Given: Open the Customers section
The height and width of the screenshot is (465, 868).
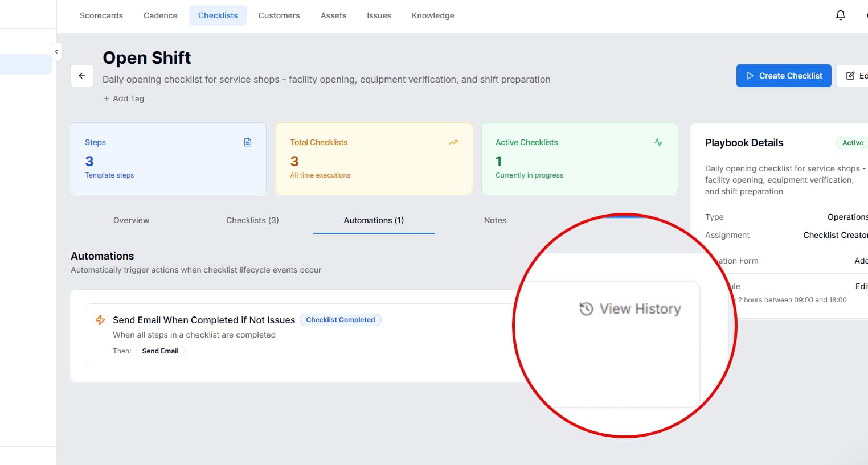Looking at the screenshot, I should pyautogui.click(x=279, y=15).
